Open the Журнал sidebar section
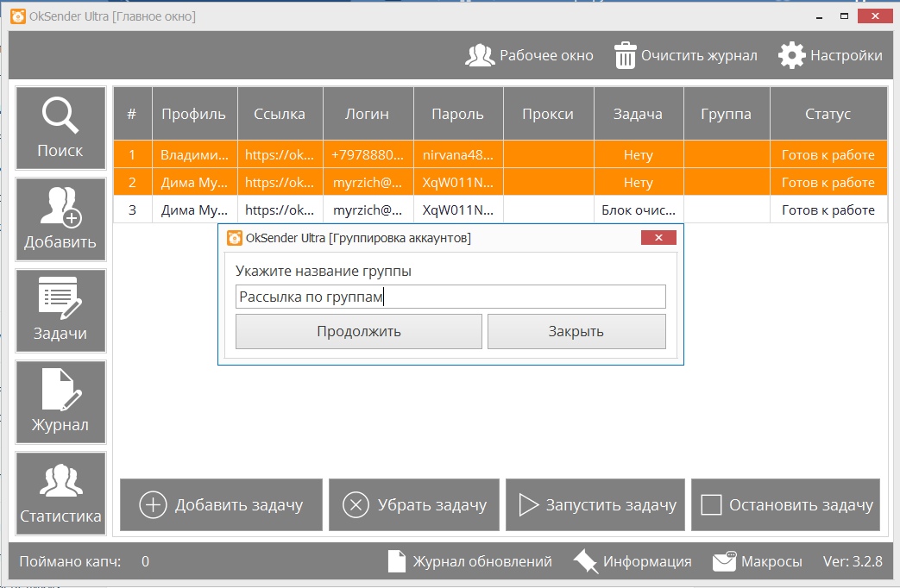This screenshot has height=588, width=900. click(x=60, y=402)
